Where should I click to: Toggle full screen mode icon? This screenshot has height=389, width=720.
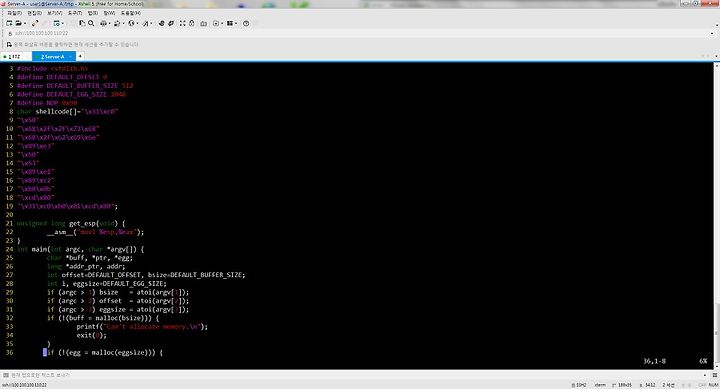pos(182,23)
